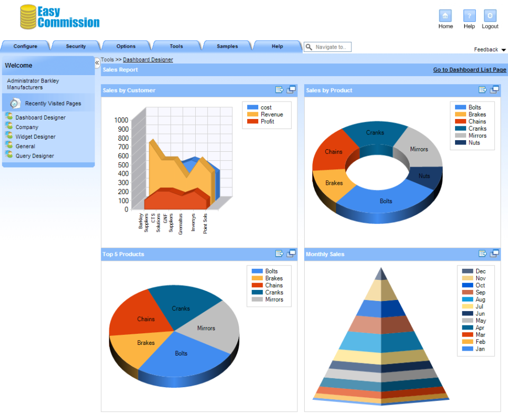The width and height of the screenshot is (508, 420).
Task: Go to Dashboard List Page link
Action: [469, 69]
